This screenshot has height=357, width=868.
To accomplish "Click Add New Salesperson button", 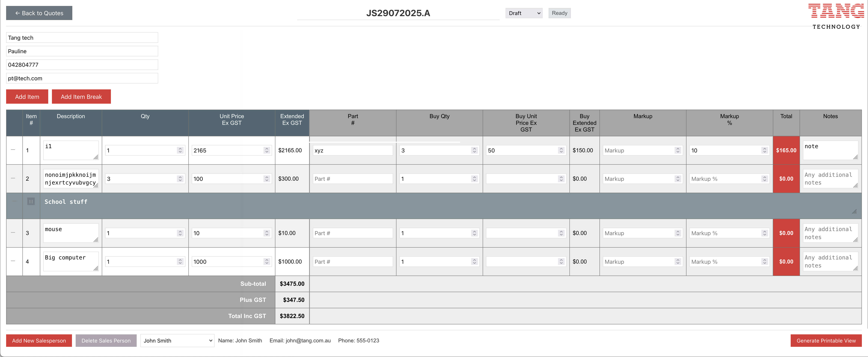I will pos(39,340).
